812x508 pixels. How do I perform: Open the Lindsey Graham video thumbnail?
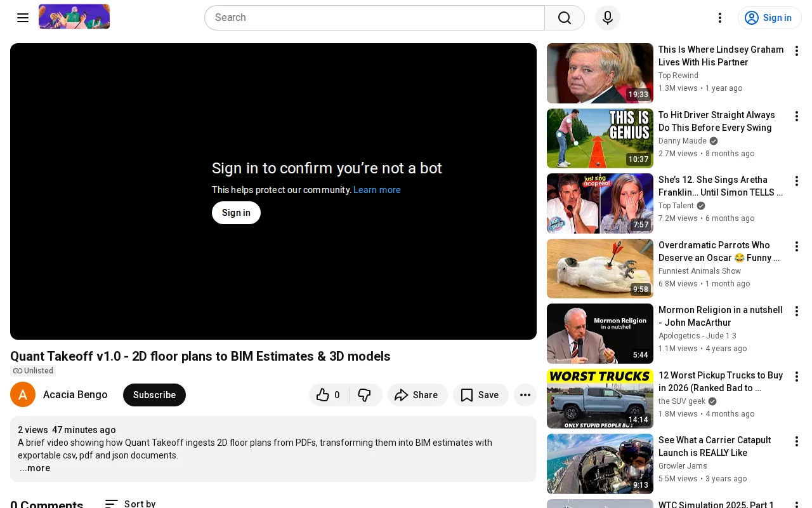[600, 73]
